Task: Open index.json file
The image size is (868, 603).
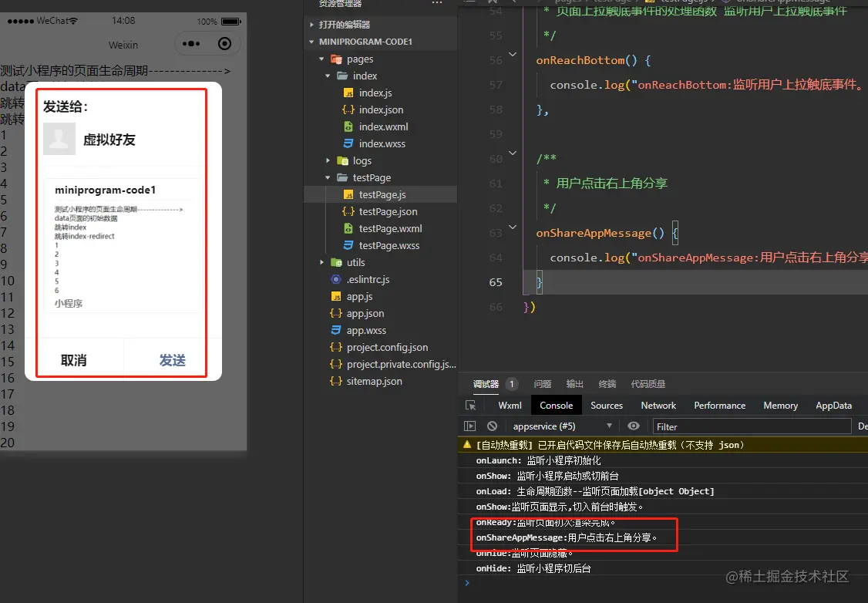Action: coord(380,109)
